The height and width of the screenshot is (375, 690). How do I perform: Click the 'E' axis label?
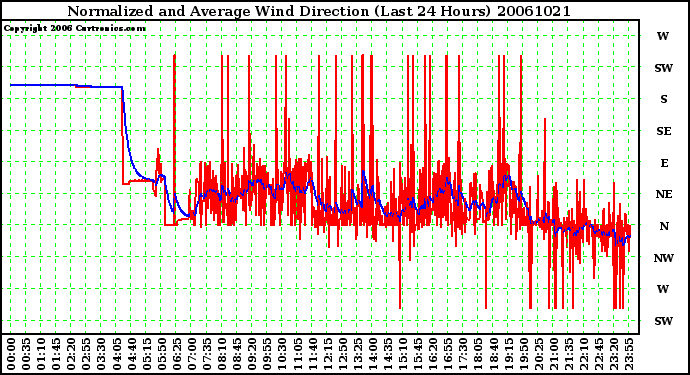[664, 163]
